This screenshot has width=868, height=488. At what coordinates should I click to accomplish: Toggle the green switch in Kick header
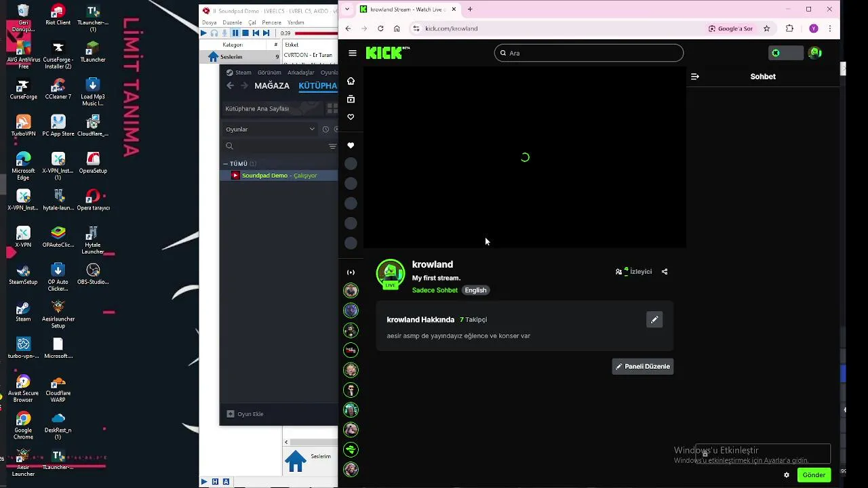[x=785, y=53]
